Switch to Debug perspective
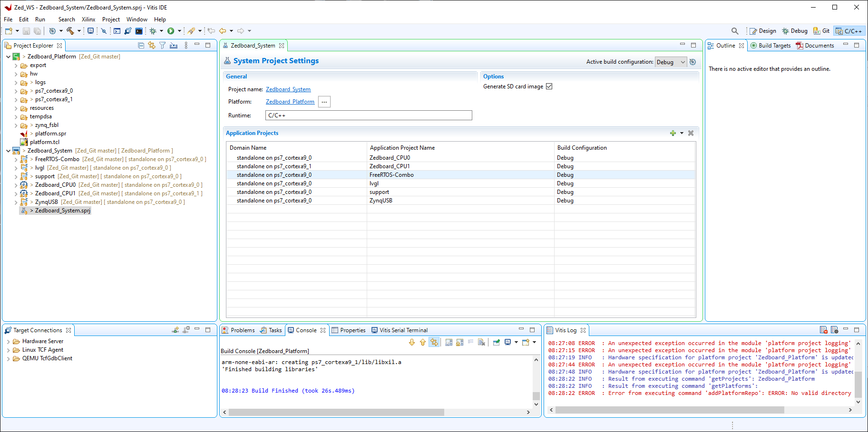 coord(795,31)
